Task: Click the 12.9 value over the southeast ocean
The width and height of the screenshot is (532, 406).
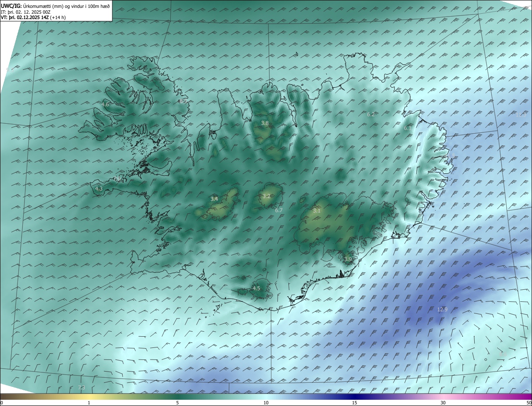Action: tap(443, 309)
